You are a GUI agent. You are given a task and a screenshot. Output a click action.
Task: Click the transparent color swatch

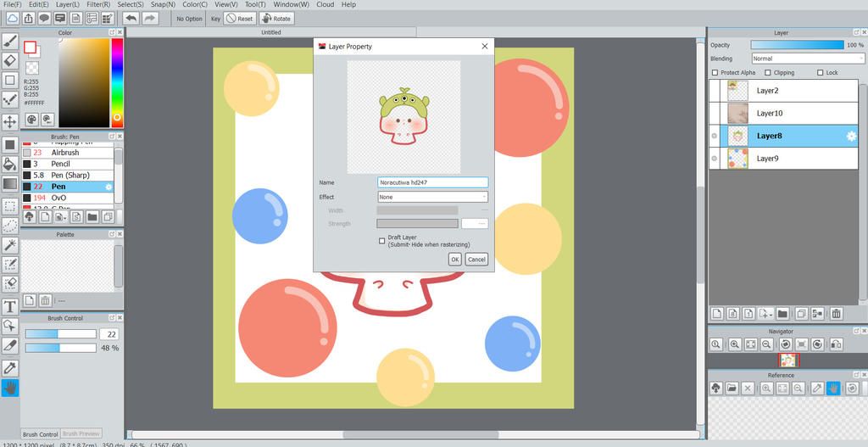click(33, 68)
